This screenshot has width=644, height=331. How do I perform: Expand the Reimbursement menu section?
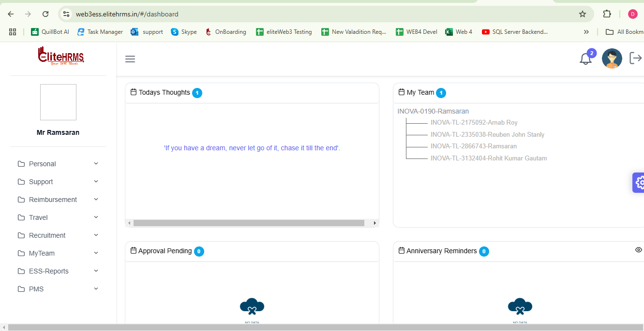click(53, 200)
